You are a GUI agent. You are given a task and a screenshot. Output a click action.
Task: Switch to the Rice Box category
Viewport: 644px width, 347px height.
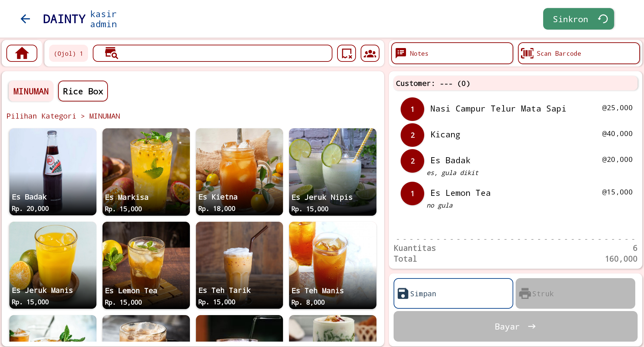(83, 91)
